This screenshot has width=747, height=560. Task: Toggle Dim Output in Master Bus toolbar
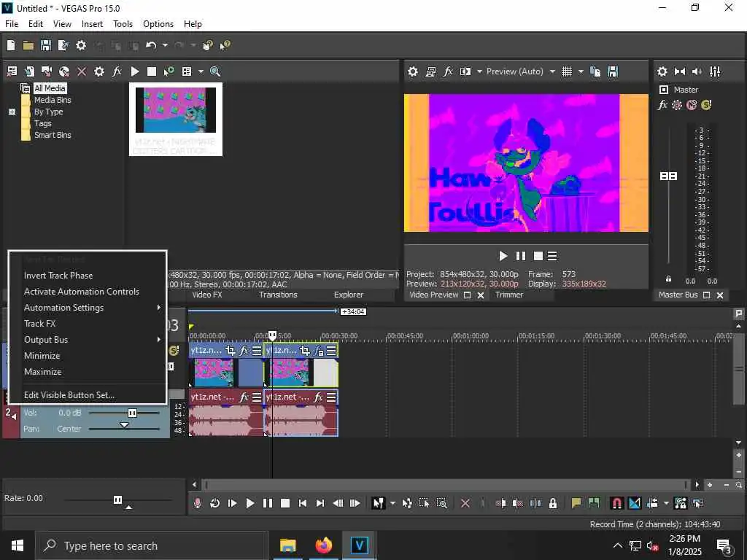tap(697, 71)
